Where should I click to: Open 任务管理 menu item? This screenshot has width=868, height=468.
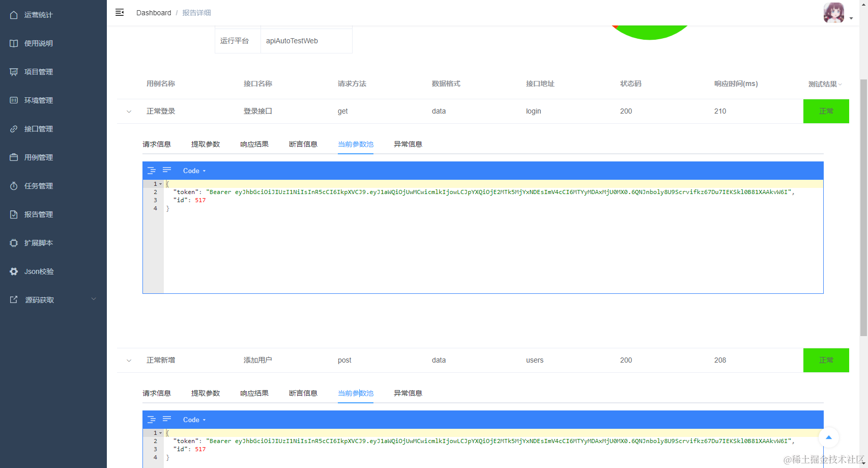pos(53,186)
